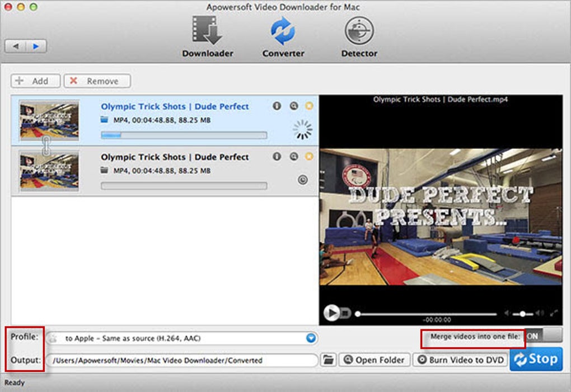Toggle Merge videos into one file switch
This screenshot has width=571, height=392.
point(544,336)
